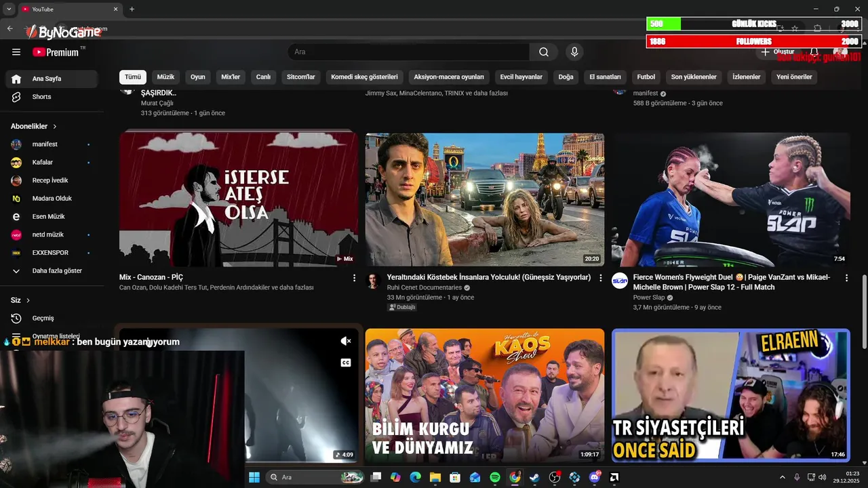Select the Müzik filter chip
Viewport: 868px width, 488px height.
[x=166, y=77]
